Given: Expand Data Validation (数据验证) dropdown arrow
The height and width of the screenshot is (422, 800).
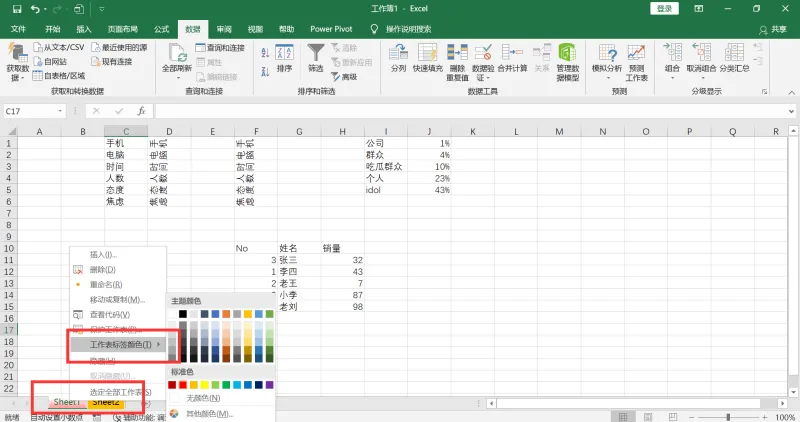Looking at the screenshot, I should click(488, 78).
